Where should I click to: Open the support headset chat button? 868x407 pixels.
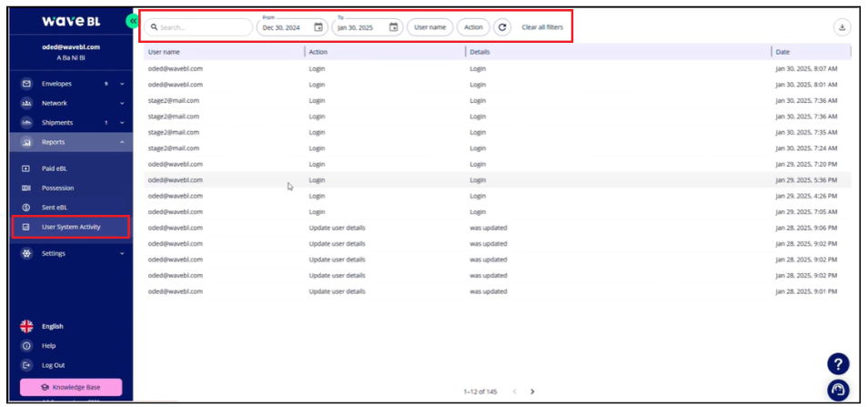point(838,390)
